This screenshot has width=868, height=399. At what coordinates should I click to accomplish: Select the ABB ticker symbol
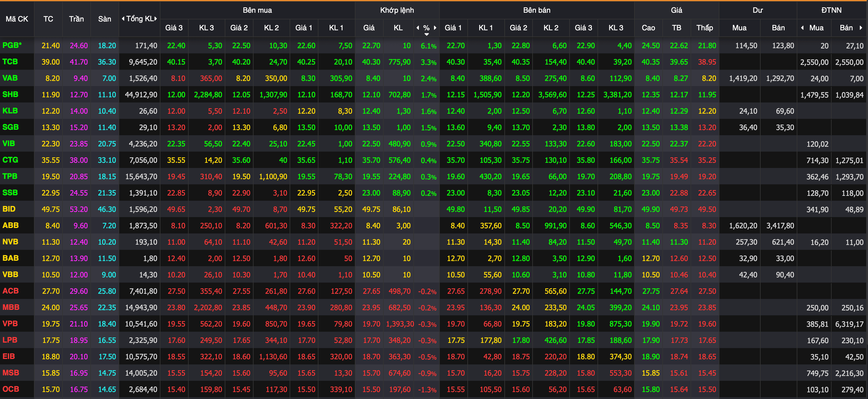pos(10,225)
